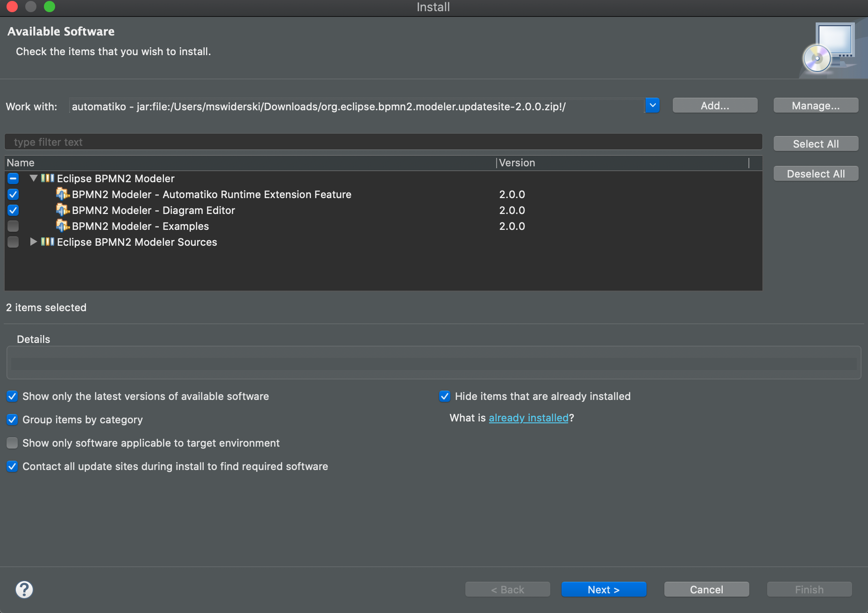The width and height of the screenshot is (868, 613).
Task: Click the Eclipse BPMN2 Modeler category icon
Action: [x=47, y=178]
